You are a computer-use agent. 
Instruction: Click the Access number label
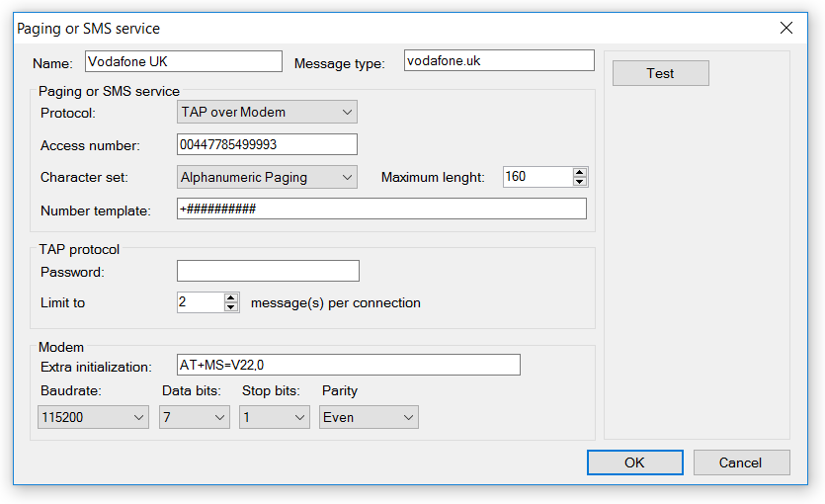(x=90, y=145)
